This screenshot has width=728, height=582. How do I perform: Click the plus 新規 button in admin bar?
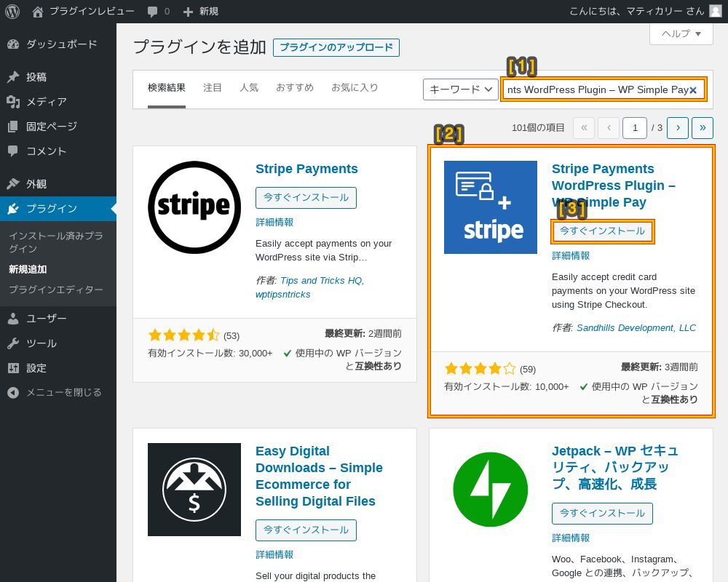tap(201, 11)
